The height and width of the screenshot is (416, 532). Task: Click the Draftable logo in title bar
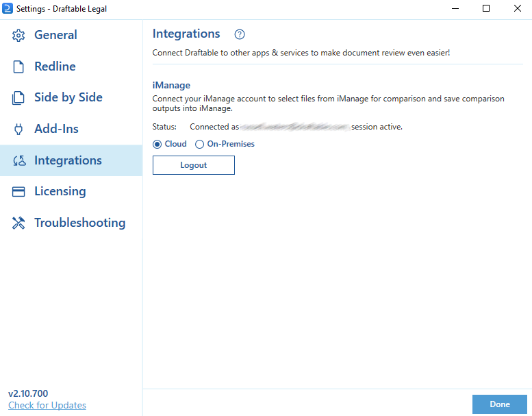(x=7, y=8)
